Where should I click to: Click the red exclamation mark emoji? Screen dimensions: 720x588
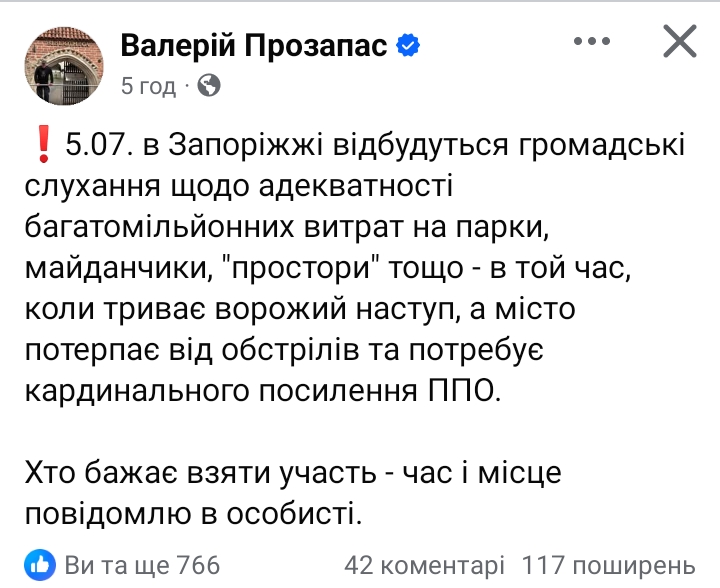pos(40,148)
